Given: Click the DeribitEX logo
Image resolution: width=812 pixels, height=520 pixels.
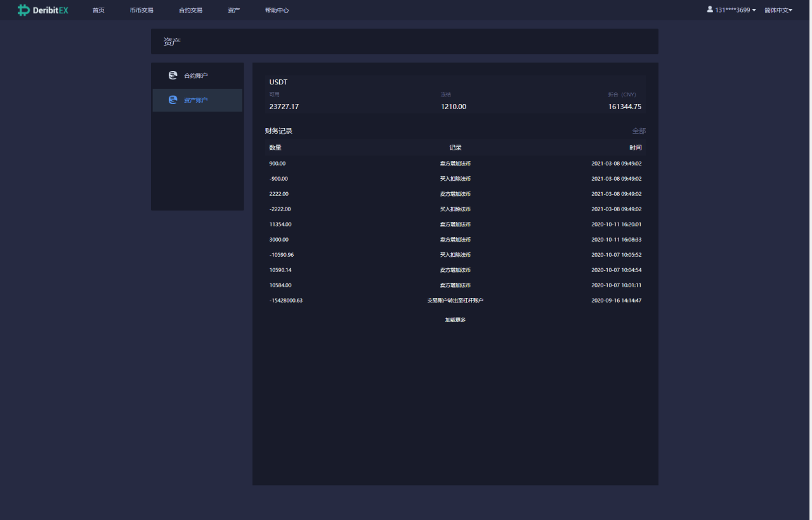Looking at the screenshot, I should tap(43, 10).
